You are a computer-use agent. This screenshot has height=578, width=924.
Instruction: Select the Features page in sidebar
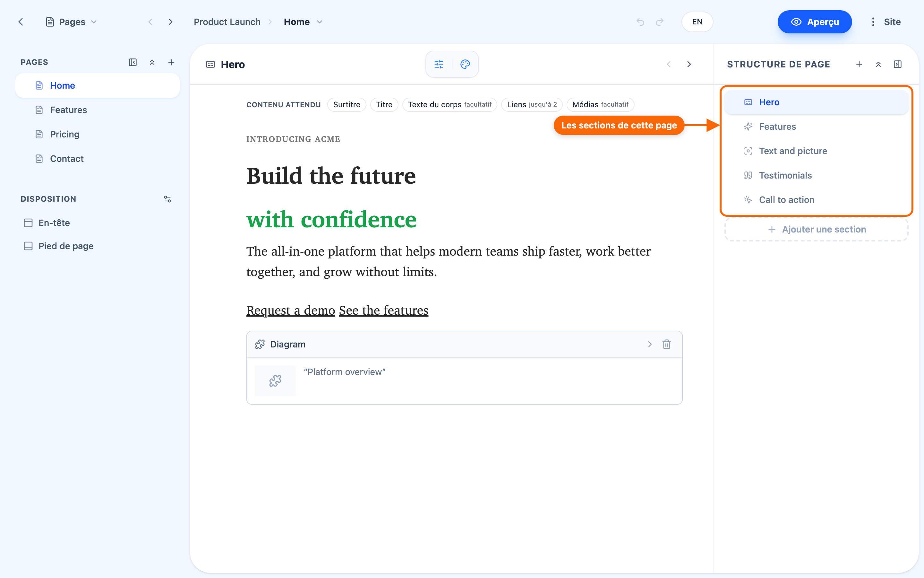click(97, 110)
